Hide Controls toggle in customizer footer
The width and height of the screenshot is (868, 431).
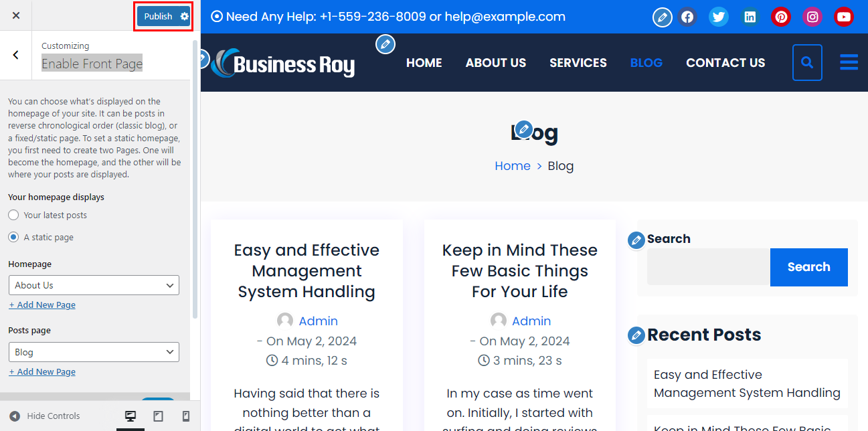pyautogui.click(x=45, y=416)
